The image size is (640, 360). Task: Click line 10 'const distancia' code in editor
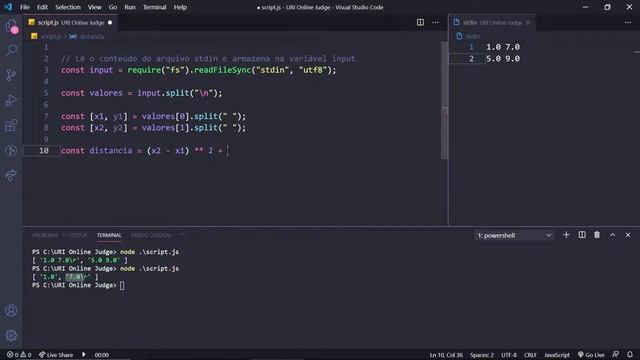[144, 151]
